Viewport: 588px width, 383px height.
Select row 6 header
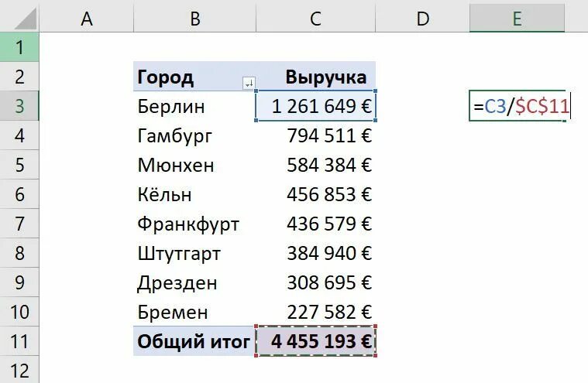pyautogui.click(x=19, y=194)
